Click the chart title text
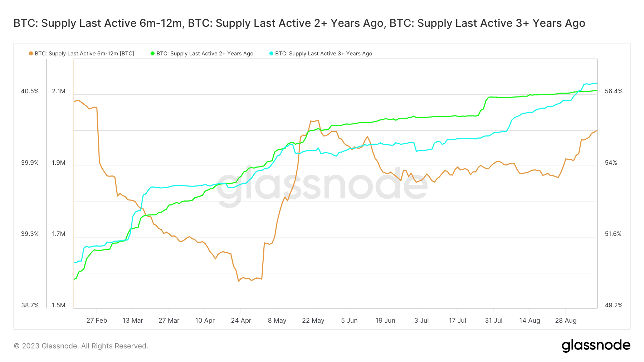Viewport: 644px width, 362px height. [299, 23]
